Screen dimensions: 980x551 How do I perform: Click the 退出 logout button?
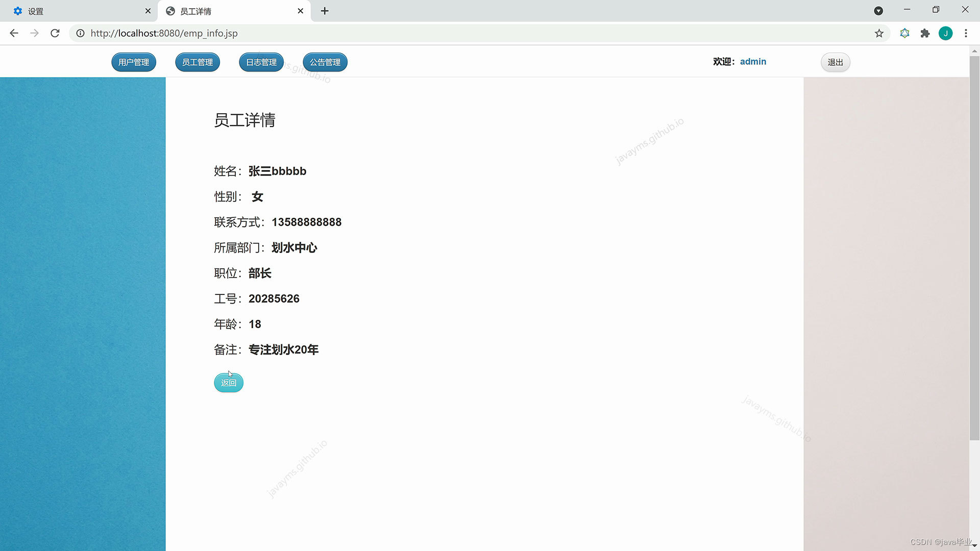tap(835, 62)
